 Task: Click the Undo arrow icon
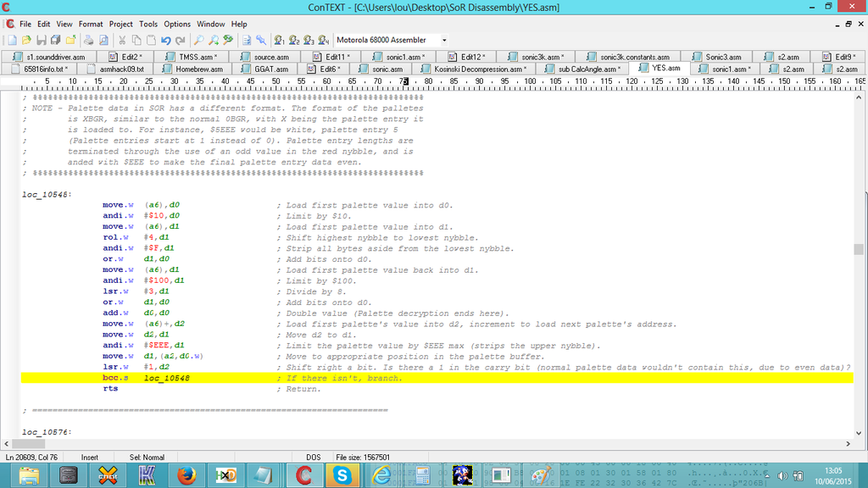[166, 40]
